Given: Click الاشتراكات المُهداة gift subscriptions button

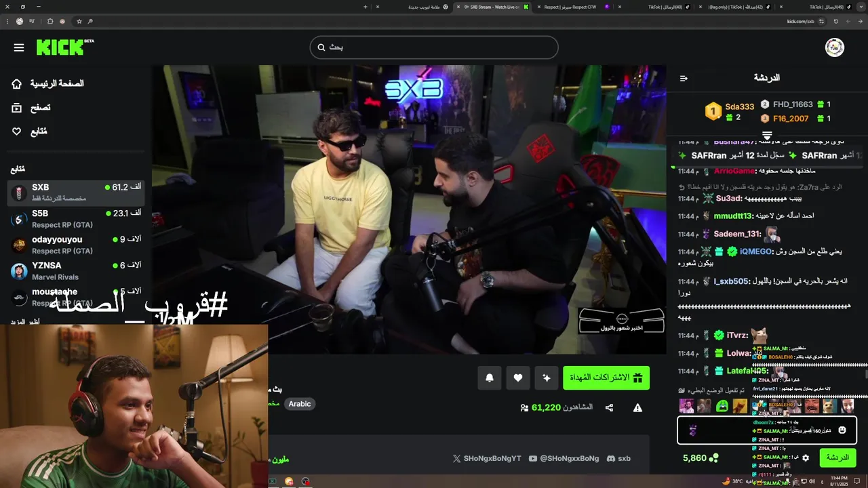Looking at the screenshot, I should (x=606, y=378).
